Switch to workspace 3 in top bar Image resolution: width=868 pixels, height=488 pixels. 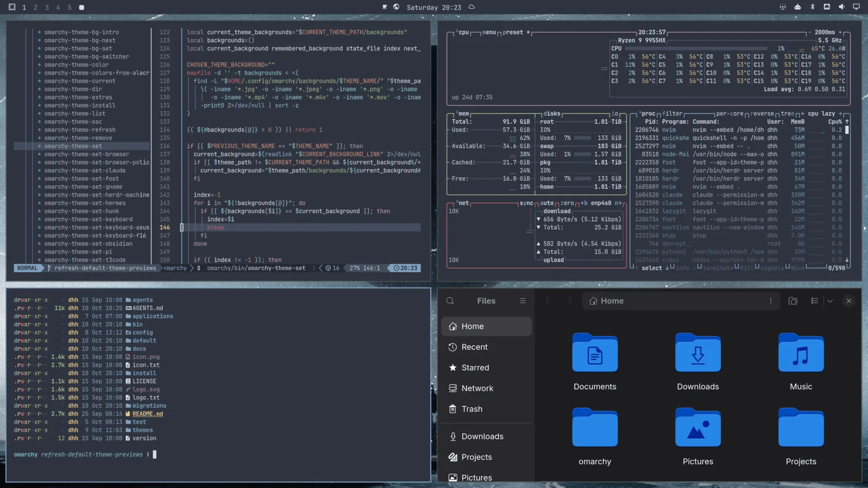tap(47, 8)
